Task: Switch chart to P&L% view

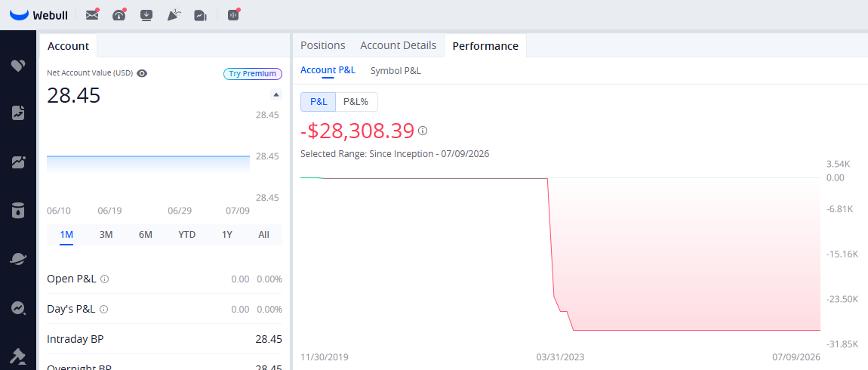Action: [356, 102]
